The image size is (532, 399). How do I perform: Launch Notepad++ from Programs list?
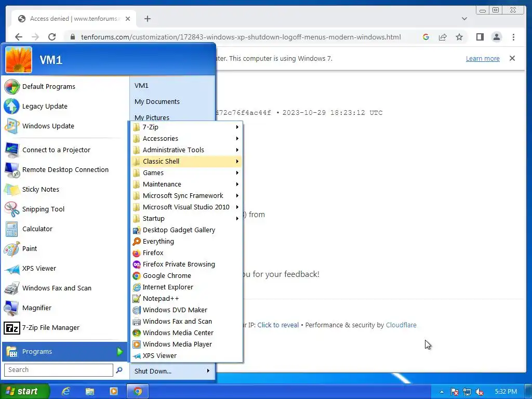[186, 299]
